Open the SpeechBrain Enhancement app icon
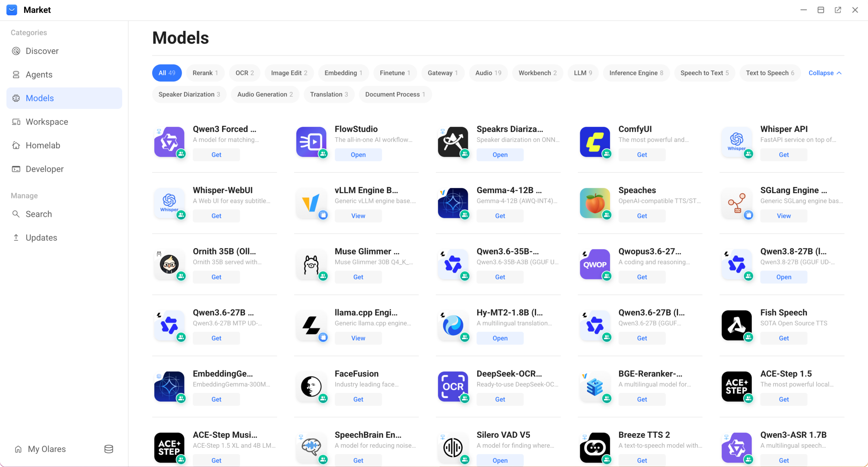The image size is (868, 467). coord(311,447)
